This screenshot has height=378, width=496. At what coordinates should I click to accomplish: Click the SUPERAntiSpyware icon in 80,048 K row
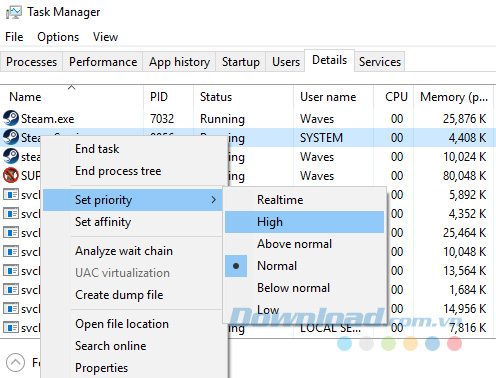11,175
